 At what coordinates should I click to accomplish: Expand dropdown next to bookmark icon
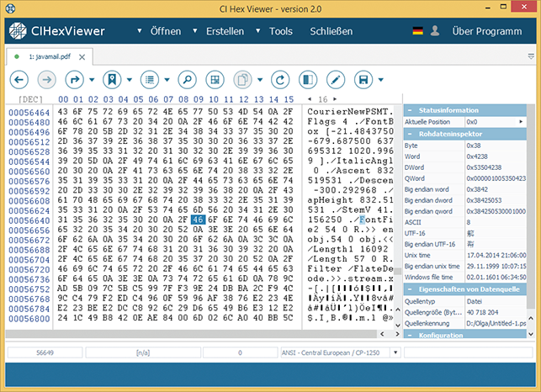pos(130,80)
